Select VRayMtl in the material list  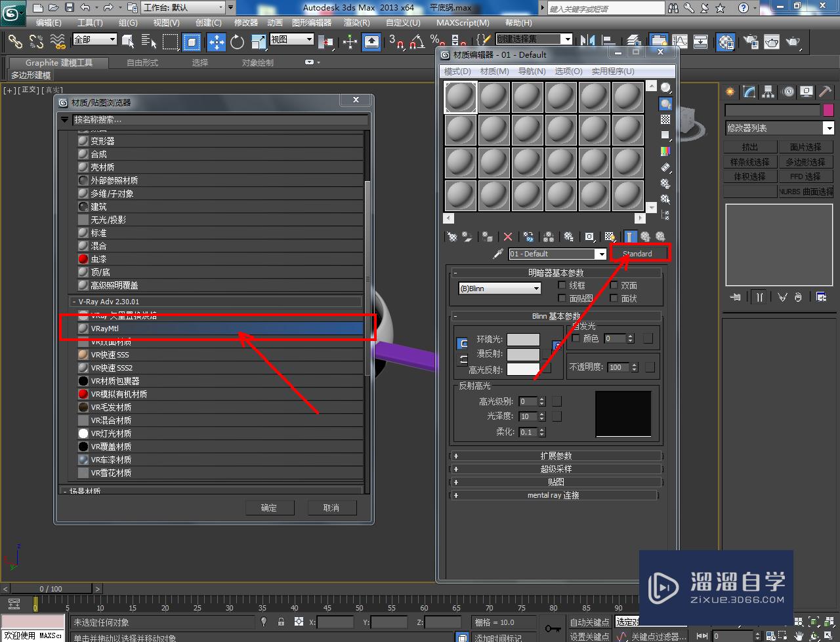click(x=220, y=329)
